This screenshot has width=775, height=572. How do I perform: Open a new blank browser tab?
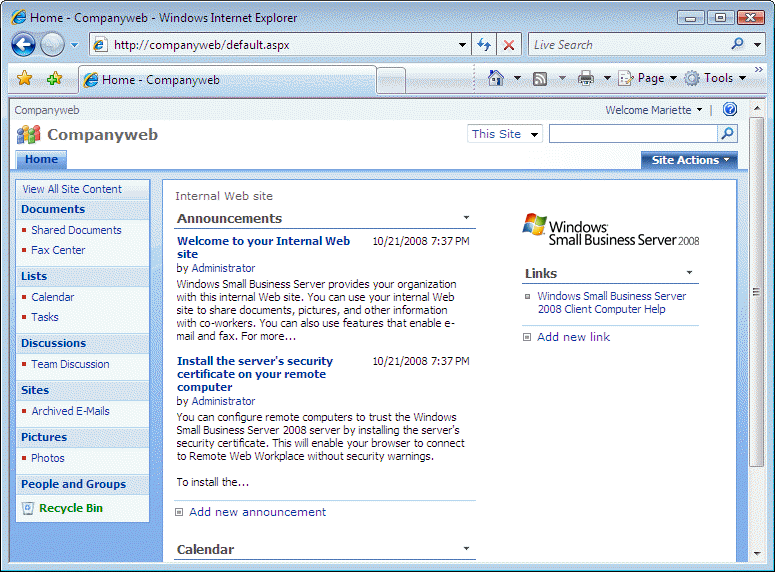click(391, 80)
